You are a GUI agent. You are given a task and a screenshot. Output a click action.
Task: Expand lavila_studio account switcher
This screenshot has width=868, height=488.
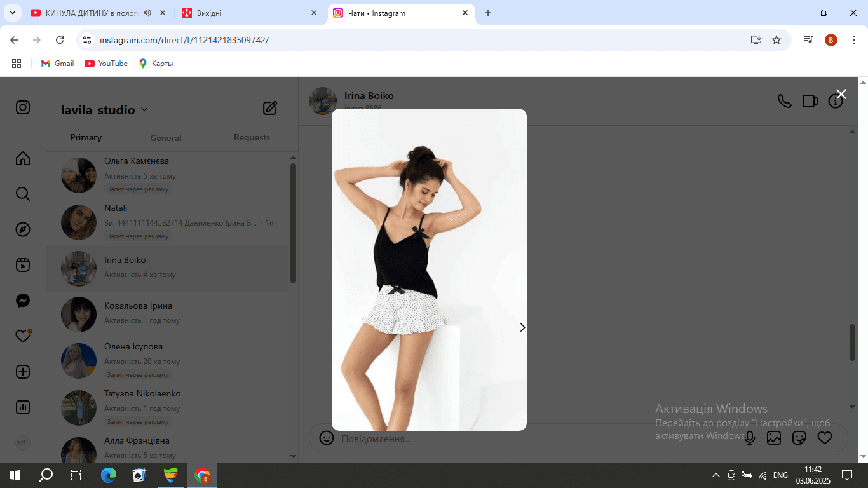(104, 110)
